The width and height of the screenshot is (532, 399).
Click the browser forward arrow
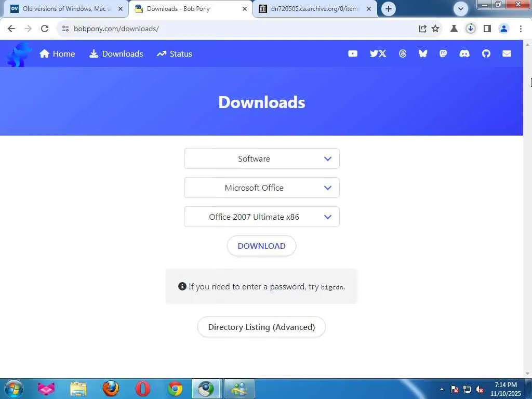28,29
